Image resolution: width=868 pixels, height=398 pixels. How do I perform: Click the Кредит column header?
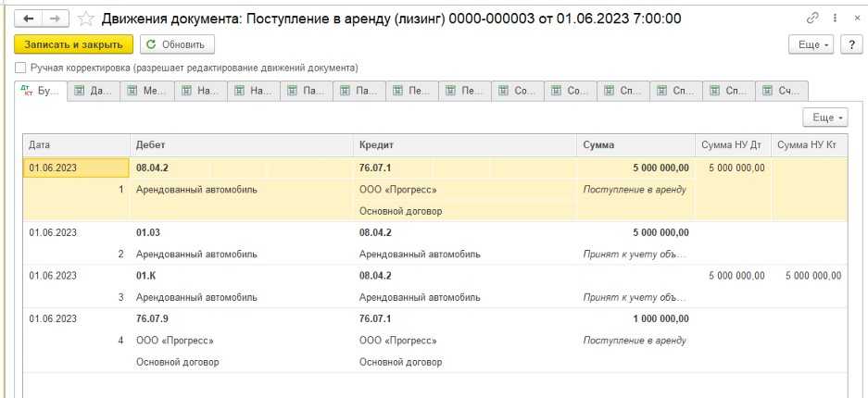(x=464, y=144)
